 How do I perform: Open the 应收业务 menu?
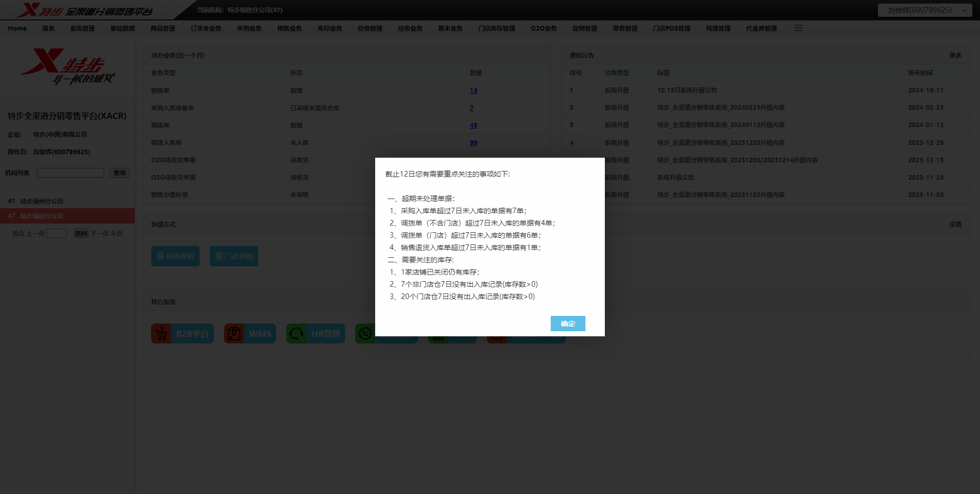click(x=410, y=29)
